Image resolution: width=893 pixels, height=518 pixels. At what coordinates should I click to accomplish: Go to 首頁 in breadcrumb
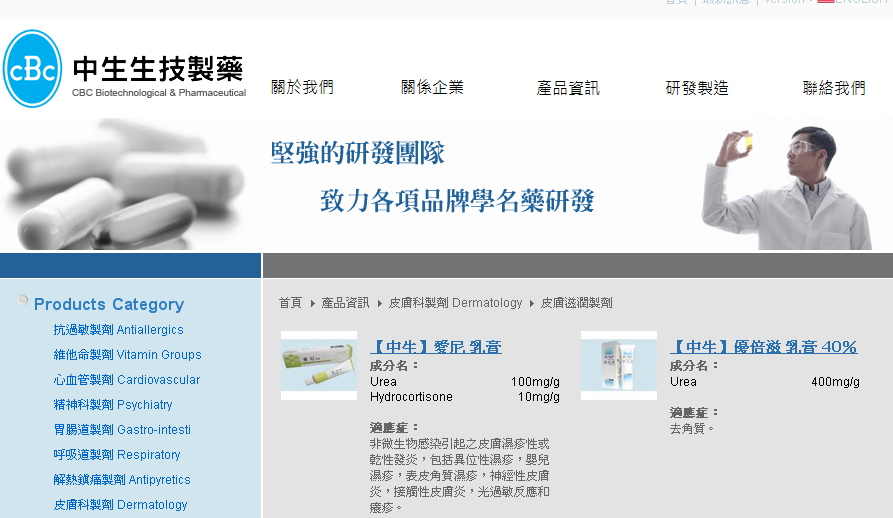[x=290, y=303]
